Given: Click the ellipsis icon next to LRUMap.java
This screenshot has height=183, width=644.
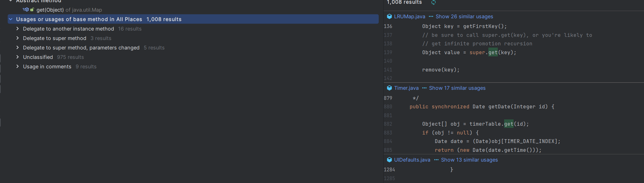Looking at the screenshot, I should click(x=431, y=16).
